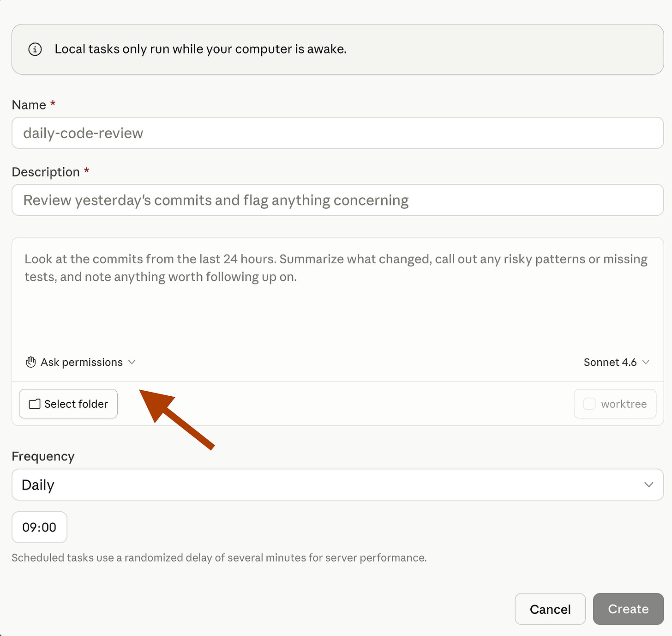Click the chevron next to Ask permissions
The height and width of the screenshot is (636, 672).
click(x=132, y=362)
